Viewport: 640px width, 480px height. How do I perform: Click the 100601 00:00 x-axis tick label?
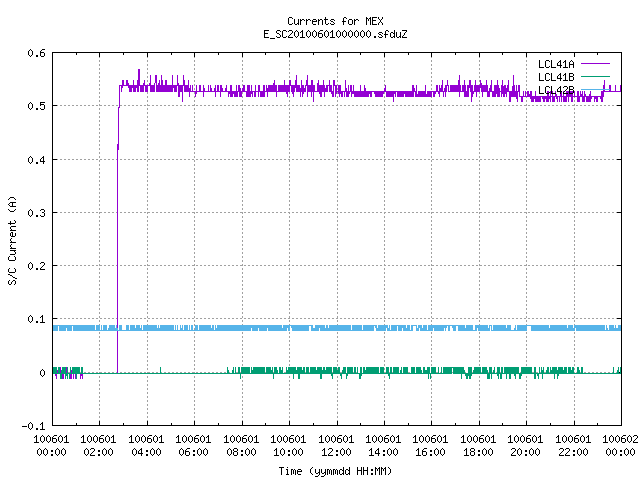pyautogui.click(x=51, y=446)
